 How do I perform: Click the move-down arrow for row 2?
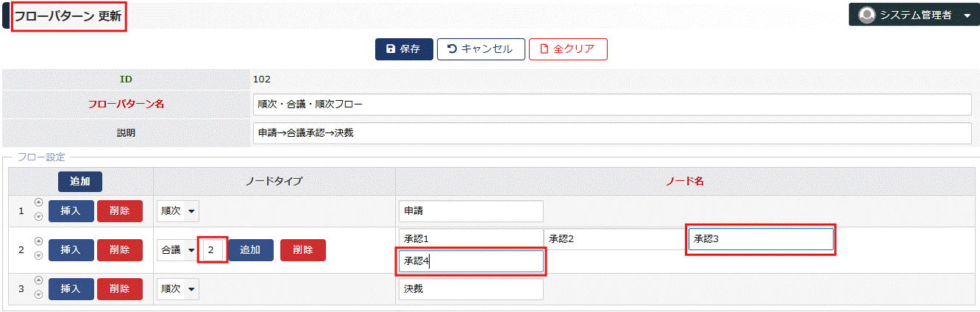tap(38, 255)
